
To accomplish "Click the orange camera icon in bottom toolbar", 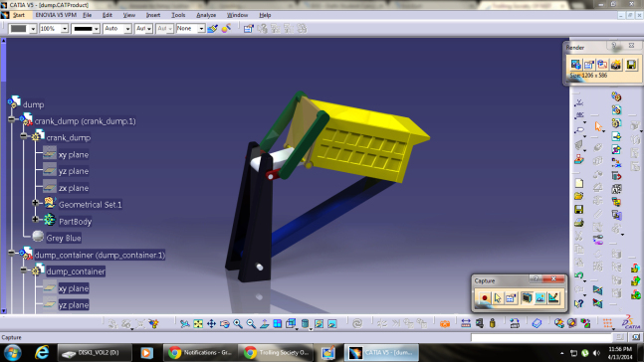I will pyautogui.click(x=445, y=324).
